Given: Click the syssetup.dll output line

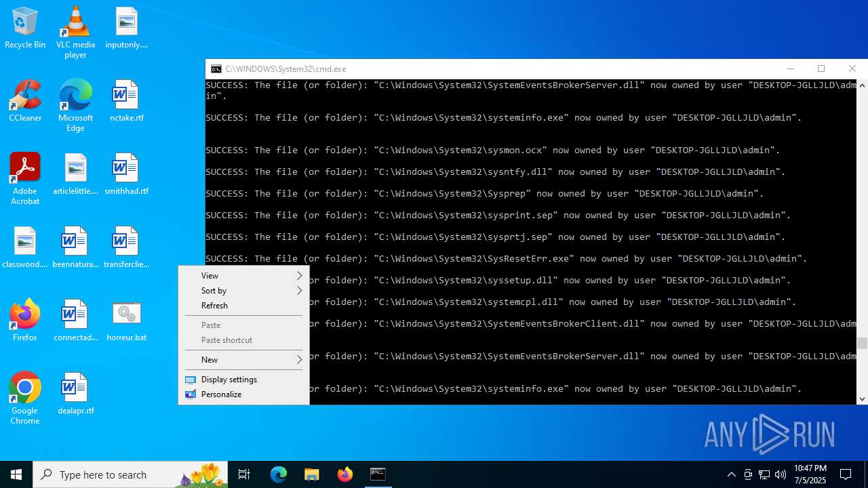Looking at the screenshot, I should [x=550, y=280].
